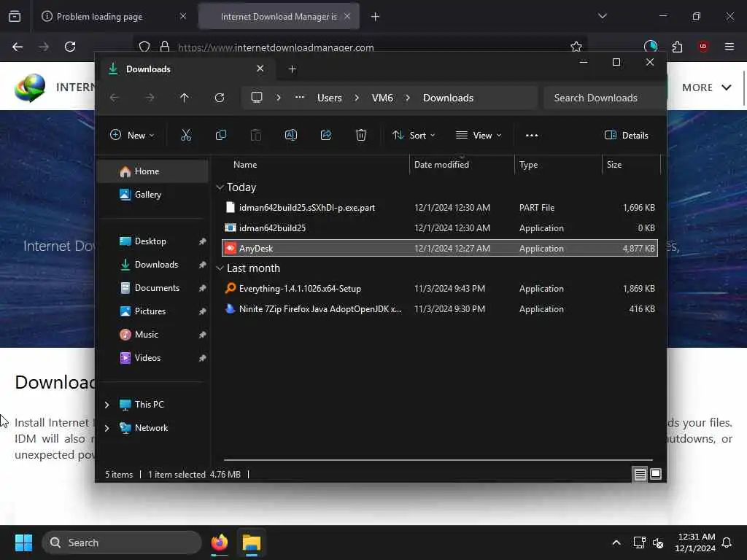Open the New dropdown in Explorer
The height and width of the screenshot is (560, 747).
click(132, 135)
